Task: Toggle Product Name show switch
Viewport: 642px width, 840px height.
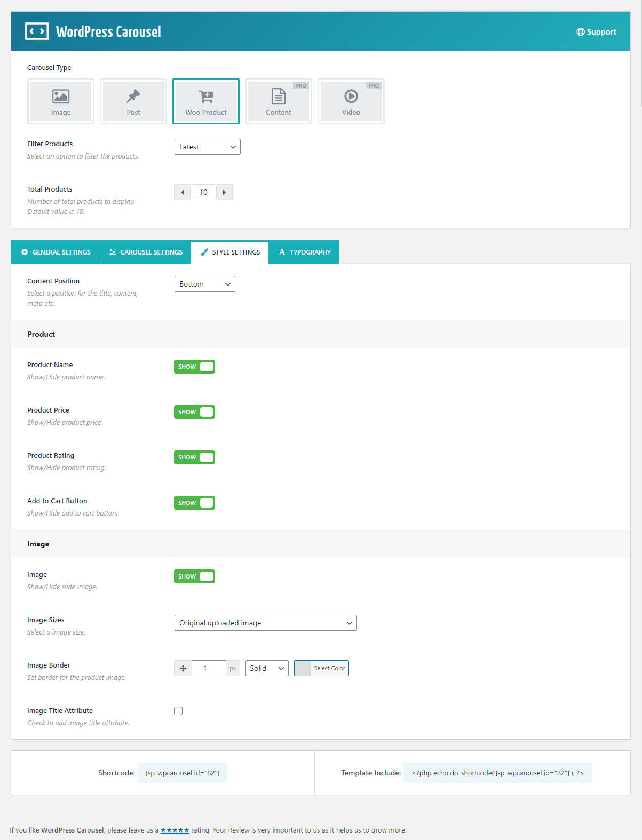Action: [194, 367]
